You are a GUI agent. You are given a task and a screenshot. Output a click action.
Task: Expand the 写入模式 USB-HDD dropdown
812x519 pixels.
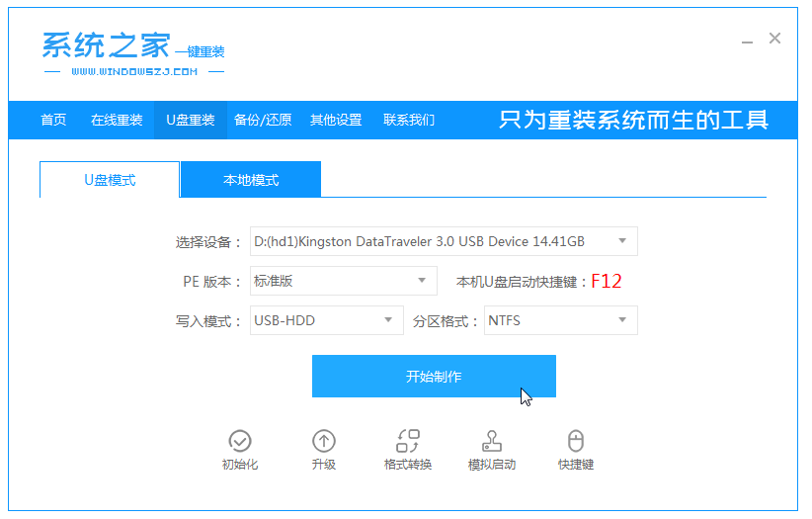point(387,320)
